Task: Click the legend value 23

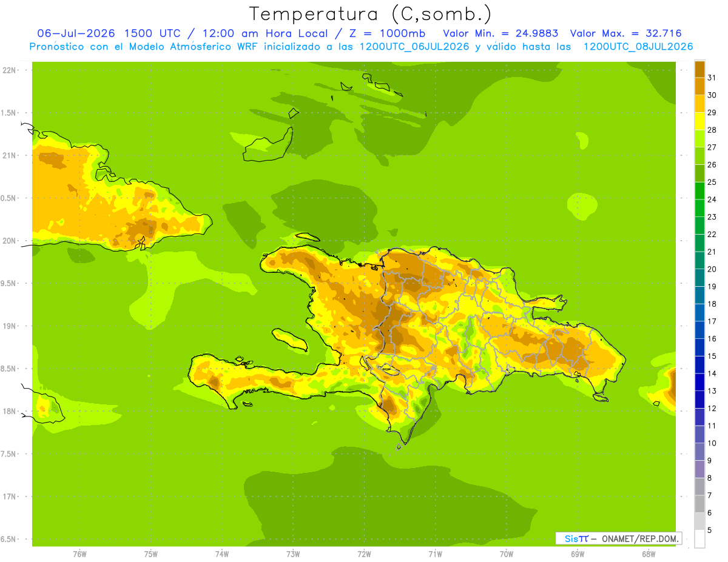Action: 712,217
